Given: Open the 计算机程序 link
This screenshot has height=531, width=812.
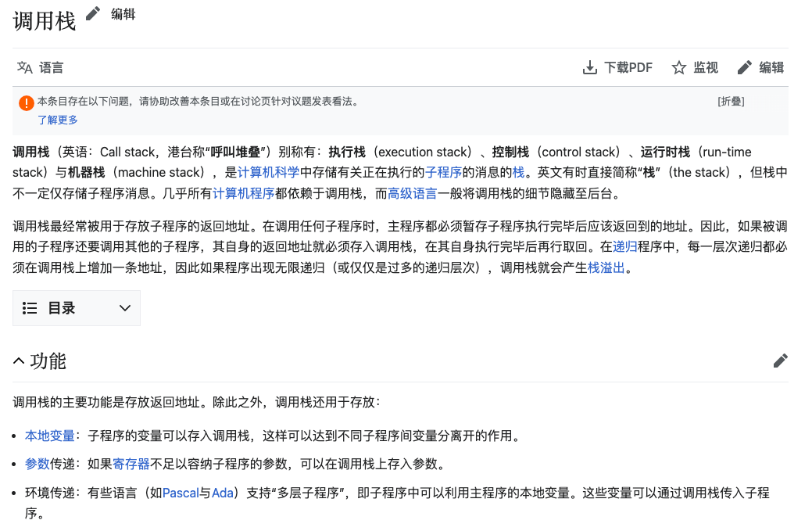Looking at the screenshot, I should point(243,194).
